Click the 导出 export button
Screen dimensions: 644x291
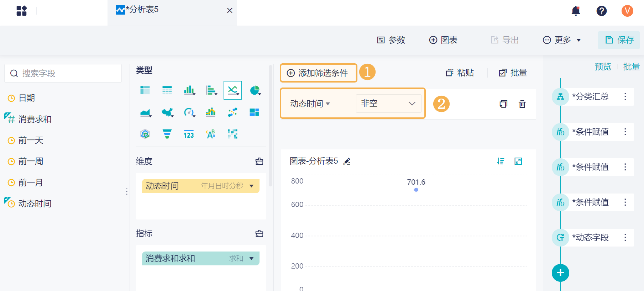pos(504,40)
